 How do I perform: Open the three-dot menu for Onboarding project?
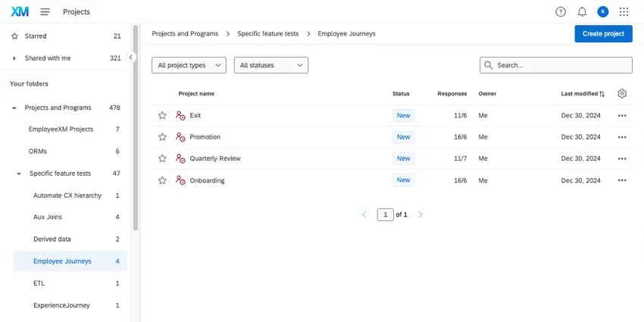point(622,180)
